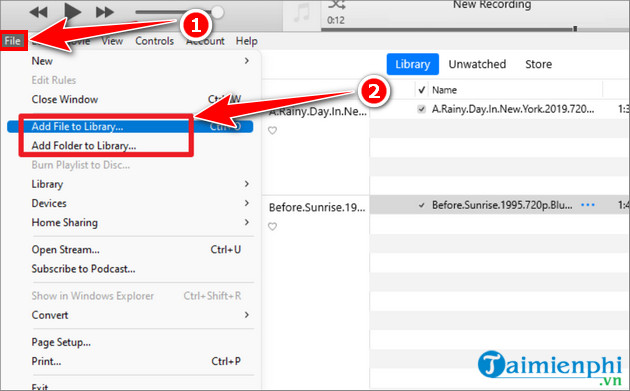Open the three-dot options for Before.Sunrise

pyautogui.click(x=588, y=205)
